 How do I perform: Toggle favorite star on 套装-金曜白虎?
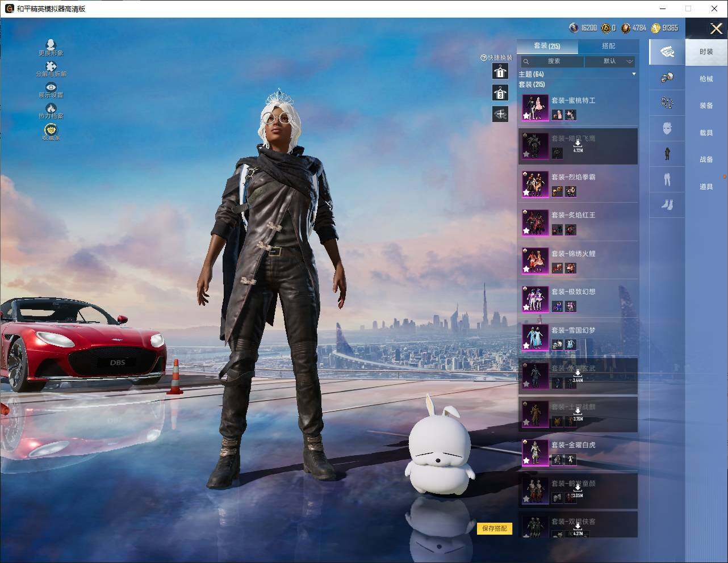click(x=526, y=460)
